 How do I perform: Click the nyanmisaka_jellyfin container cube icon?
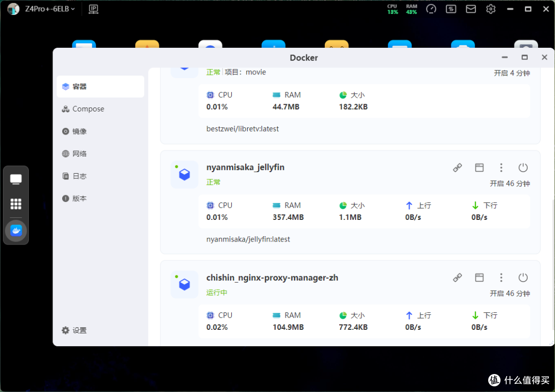tap(184, 174)
